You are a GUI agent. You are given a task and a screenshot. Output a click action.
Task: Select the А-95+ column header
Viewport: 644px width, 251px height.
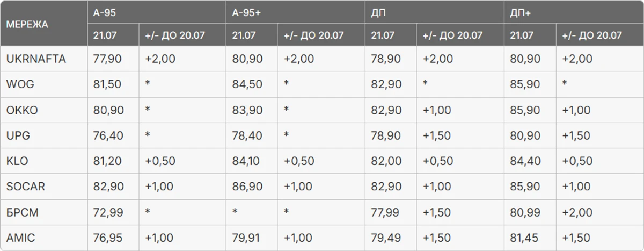246,12
